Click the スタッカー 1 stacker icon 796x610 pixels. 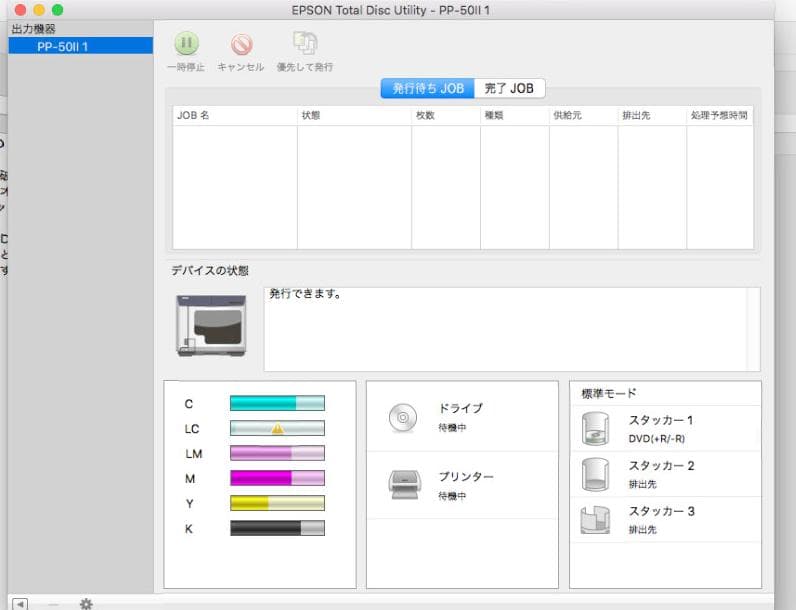click(595, 429)
